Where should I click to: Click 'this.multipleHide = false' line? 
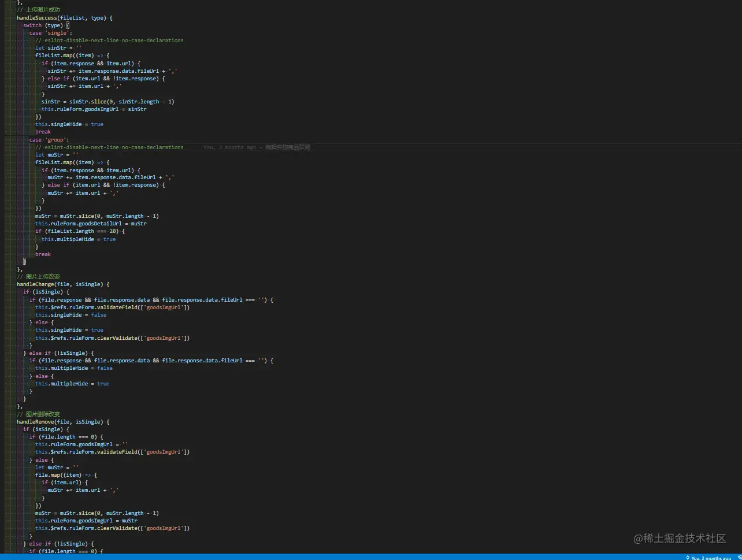click(73, 368)
